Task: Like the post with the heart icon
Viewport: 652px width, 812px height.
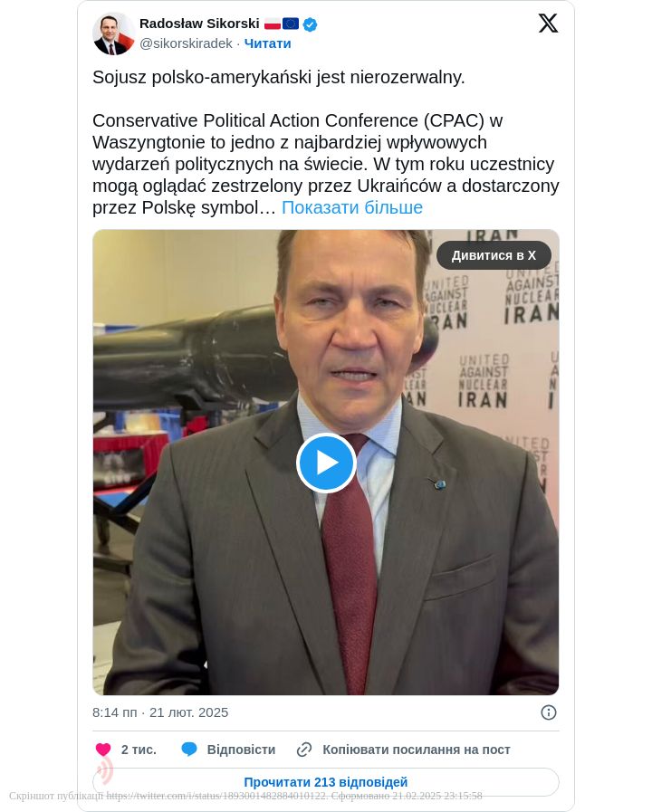Action: point(103,750)
